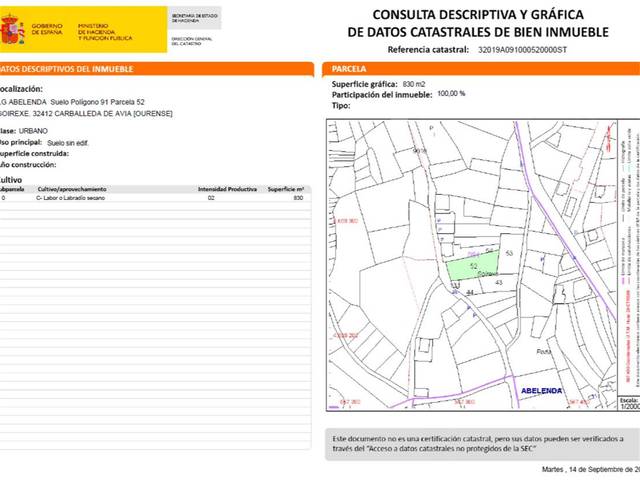Click the participation value '100,00 %'

coord(451,94)
